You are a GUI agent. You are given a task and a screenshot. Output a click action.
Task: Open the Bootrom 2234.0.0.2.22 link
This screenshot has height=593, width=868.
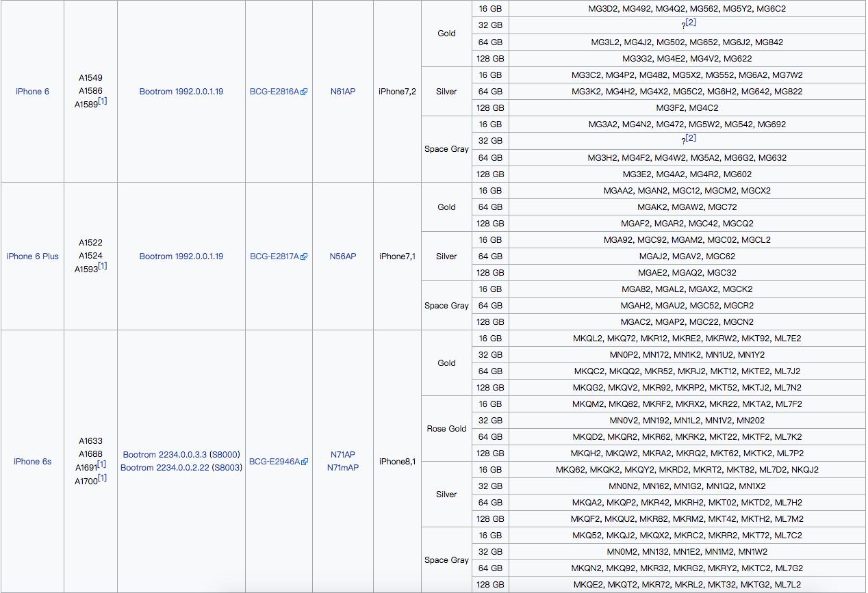(x=164, y=468)
